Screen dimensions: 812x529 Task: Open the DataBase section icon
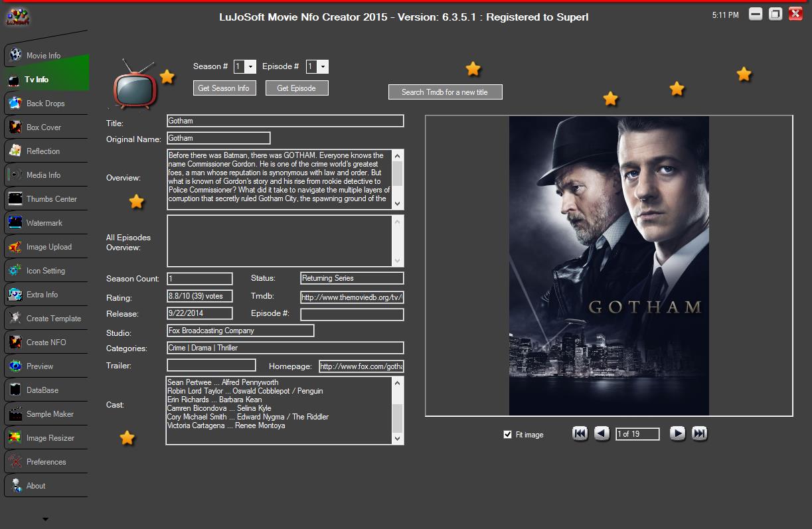pyautogui.click(x=15, y=390)
